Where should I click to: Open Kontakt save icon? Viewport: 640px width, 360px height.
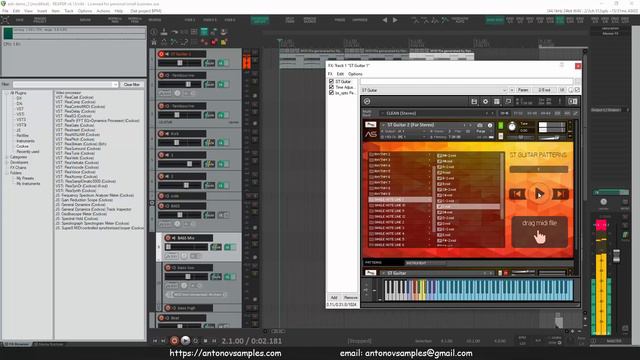474,101
